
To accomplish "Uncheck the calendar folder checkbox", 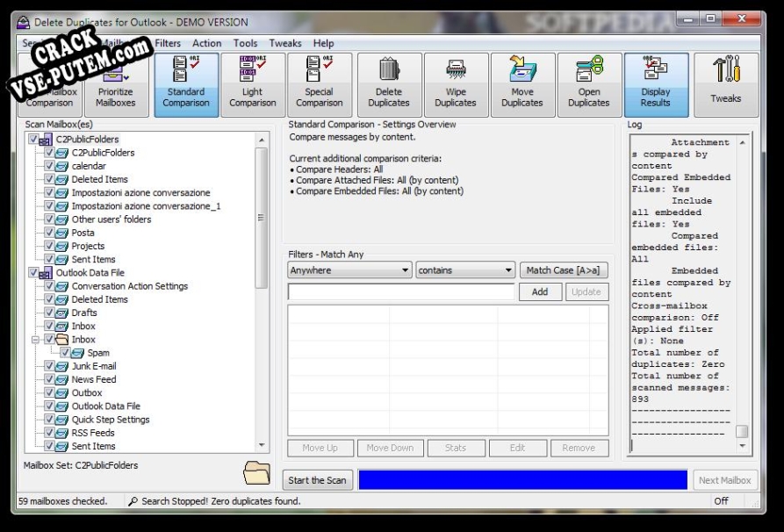I will coord(49,166).
